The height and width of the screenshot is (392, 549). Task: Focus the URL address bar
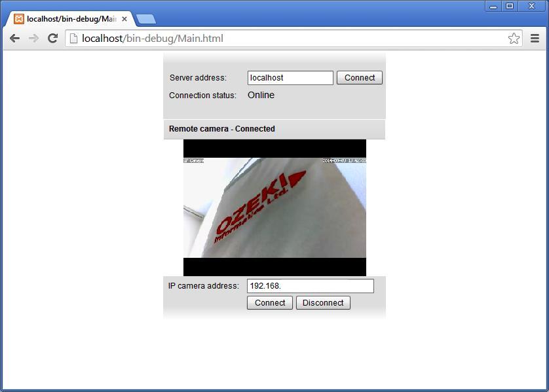click(x=293, y=38)
